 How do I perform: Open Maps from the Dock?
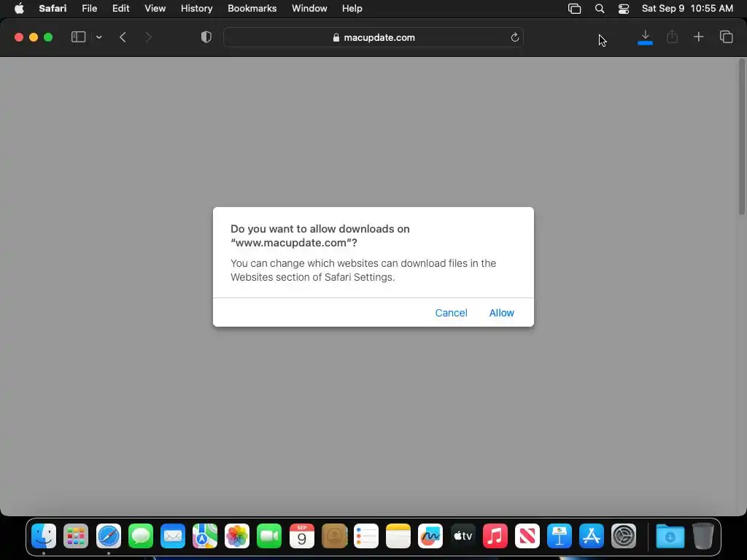click(x=205, y=536)
